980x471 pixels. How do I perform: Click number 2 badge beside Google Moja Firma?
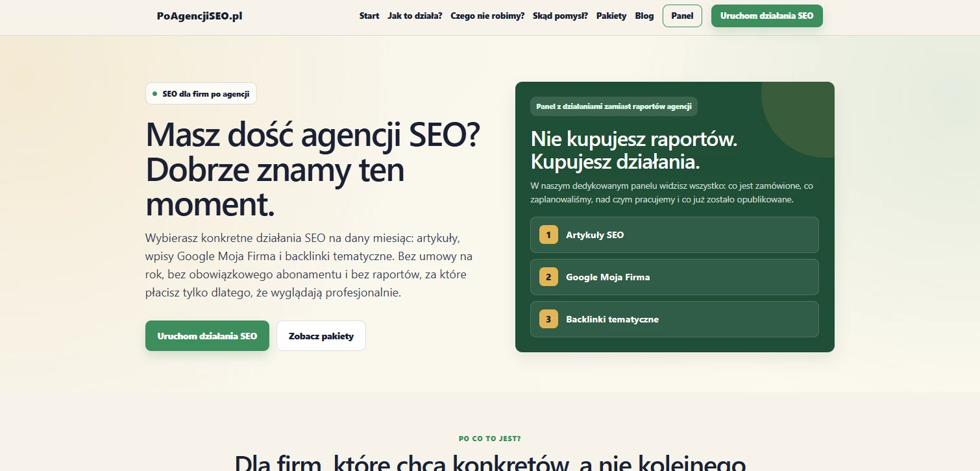pyautogui.click(x=548, y=277)
